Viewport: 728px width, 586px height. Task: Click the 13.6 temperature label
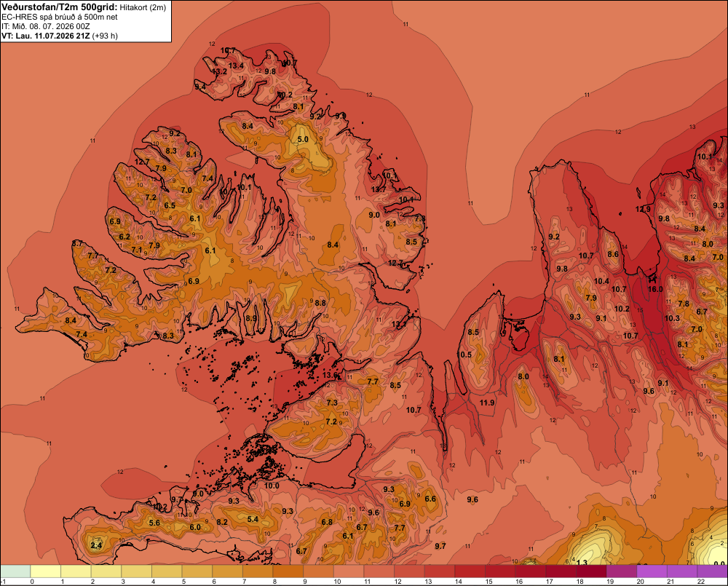pos(330,375)
